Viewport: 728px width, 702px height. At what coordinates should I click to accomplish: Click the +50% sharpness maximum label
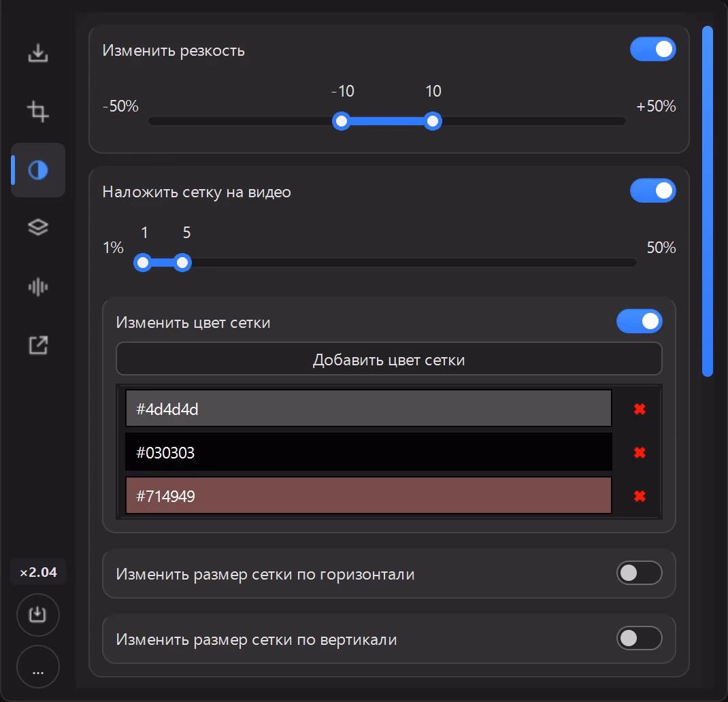[x=656, y=106]
